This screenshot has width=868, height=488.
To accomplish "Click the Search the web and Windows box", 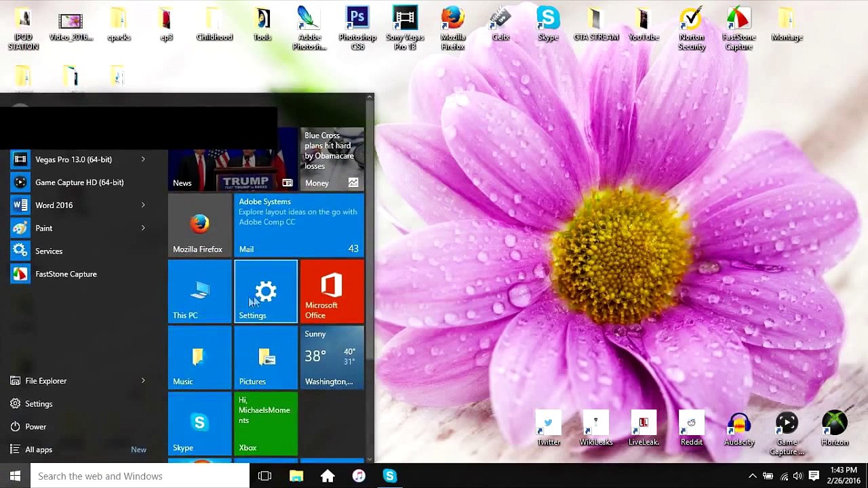I will (140, 476).
